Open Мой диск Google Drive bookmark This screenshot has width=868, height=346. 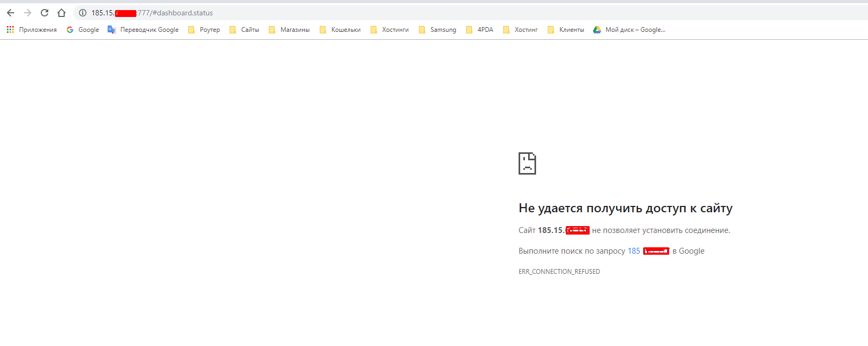629,30
